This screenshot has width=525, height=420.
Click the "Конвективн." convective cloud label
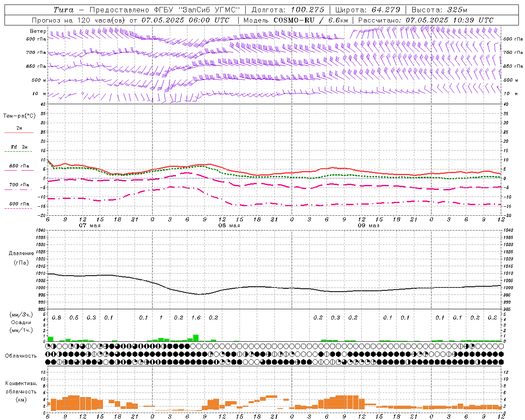tap(21, 383)
